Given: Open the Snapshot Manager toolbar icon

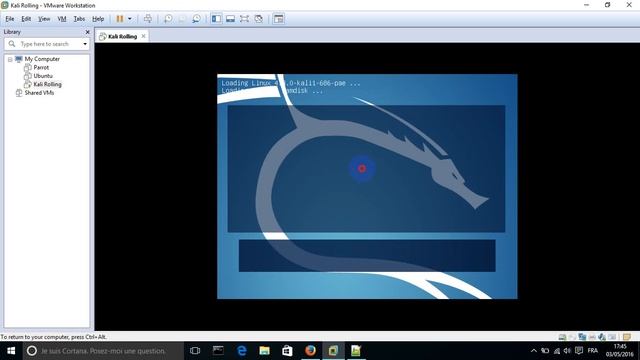Looking at the screenshot, I should (x=196, y=19).
